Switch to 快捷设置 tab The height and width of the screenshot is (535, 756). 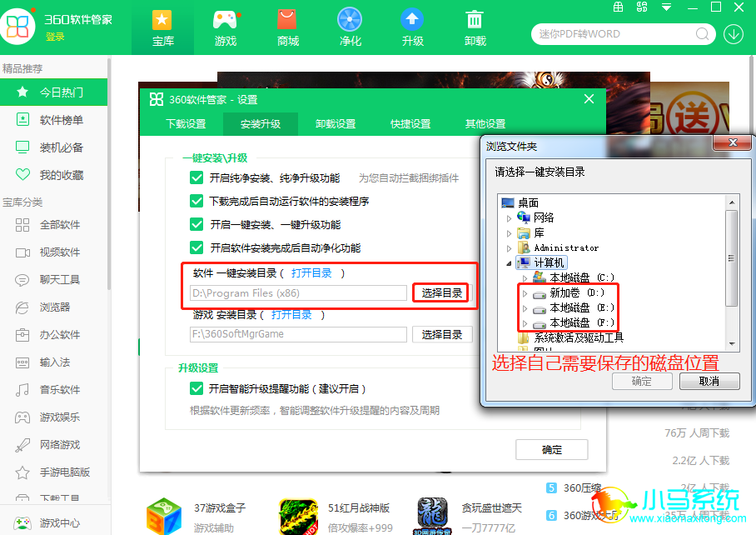click(410, 124)
